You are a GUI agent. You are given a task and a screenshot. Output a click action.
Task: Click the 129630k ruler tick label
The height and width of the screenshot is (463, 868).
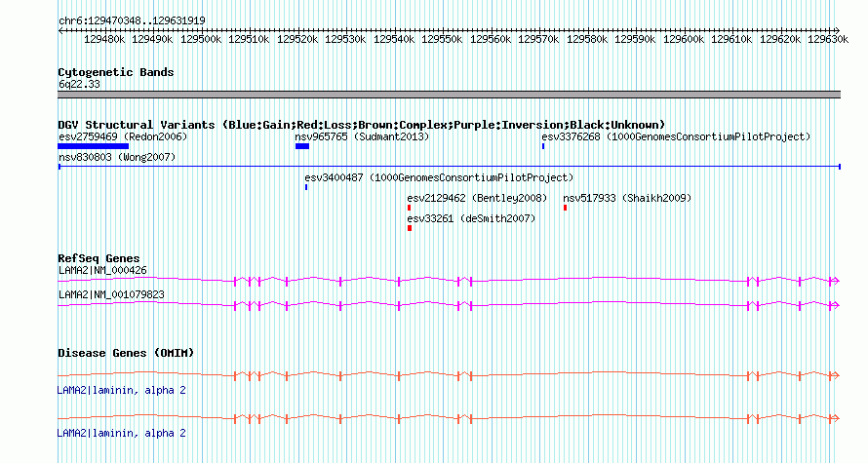pos(829,39)
